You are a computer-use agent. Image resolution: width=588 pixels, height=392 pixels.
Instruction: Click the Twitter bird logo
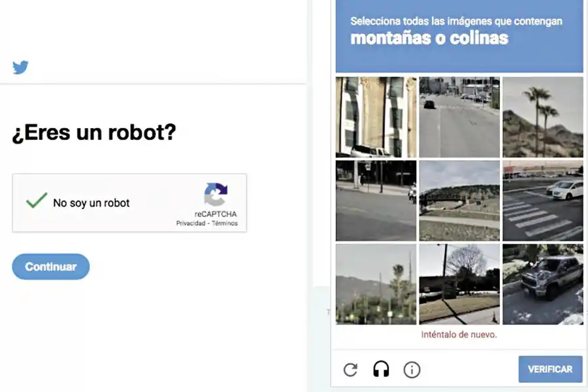(20, 67)
